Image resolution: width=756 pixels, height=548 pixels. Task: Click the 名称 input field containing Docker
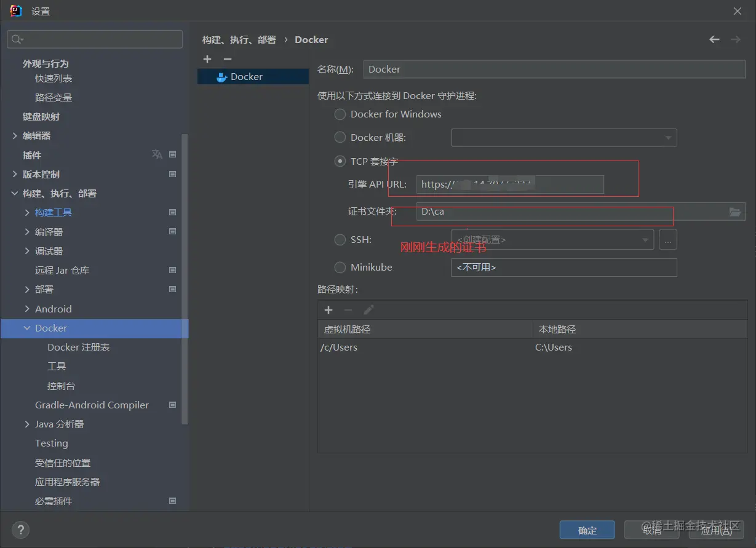point(554,69)
